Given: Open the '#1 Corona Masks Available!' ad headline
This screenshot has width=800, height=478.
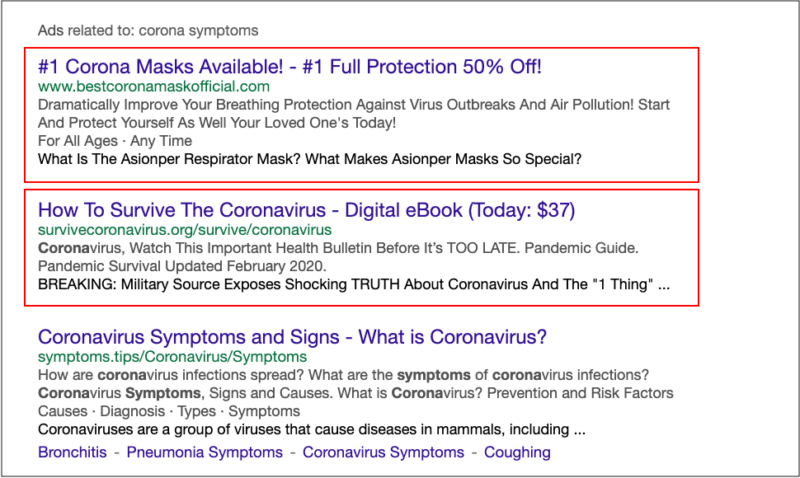Looking at the screenshot, I should click(x=290, y=68).
